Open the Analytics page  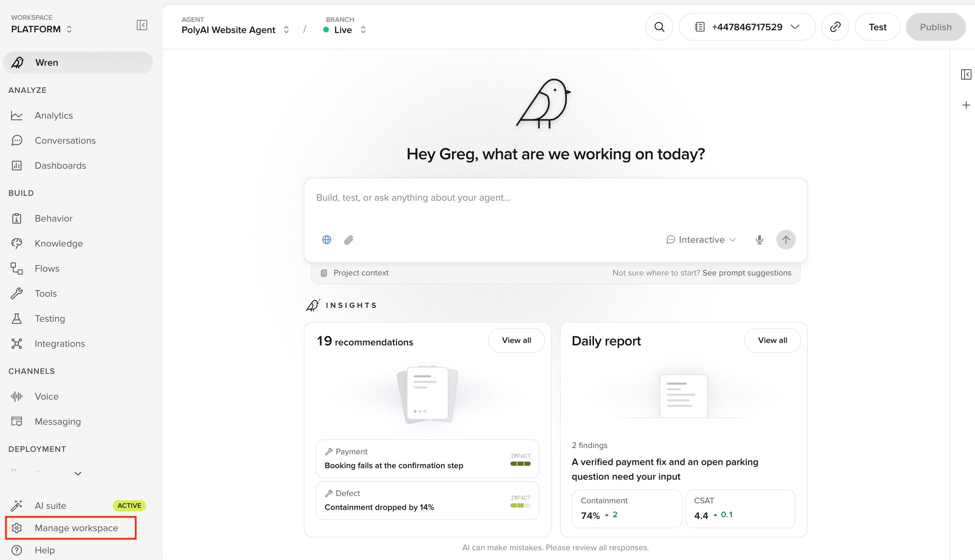54,115
